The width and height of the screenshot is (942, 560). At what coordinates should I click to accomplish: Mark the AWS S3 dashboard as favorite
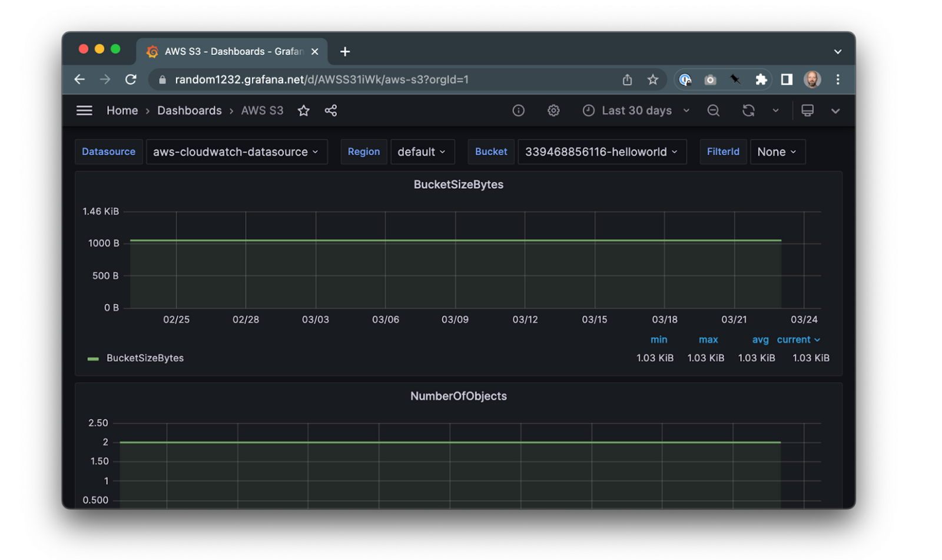pos(304,110)
